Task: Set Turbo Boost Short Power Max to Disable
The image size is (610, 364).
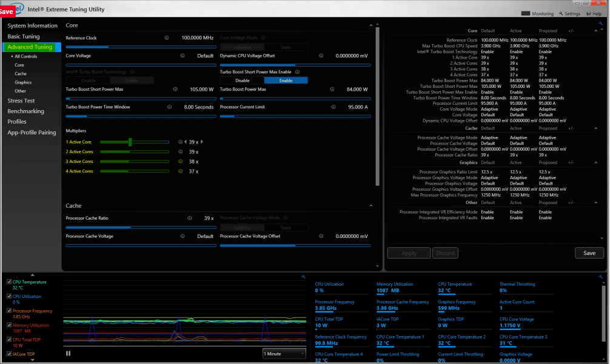Action: click(242, 81)
